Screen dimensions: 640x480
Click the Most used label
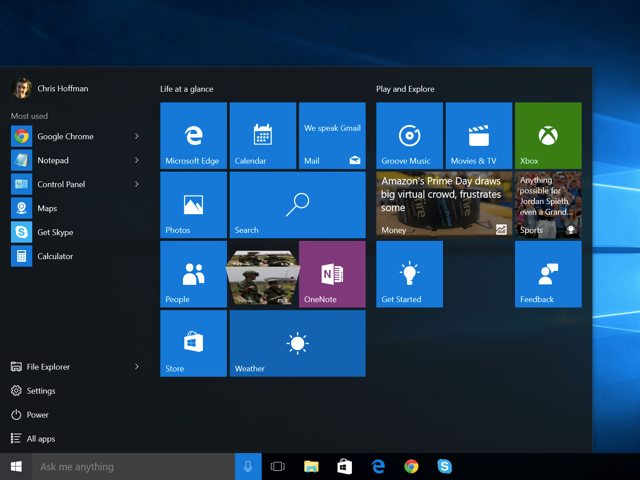pyautogui.click(x=29, y=116)
